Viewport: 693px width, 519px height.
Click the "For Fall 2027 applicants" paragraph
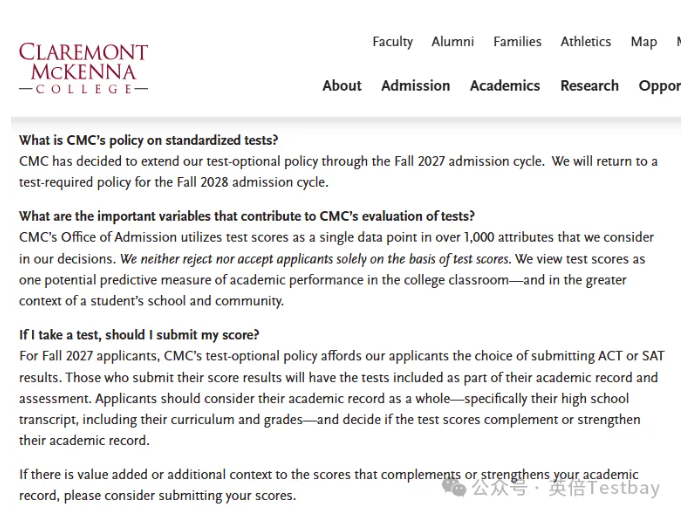point(341,398)
